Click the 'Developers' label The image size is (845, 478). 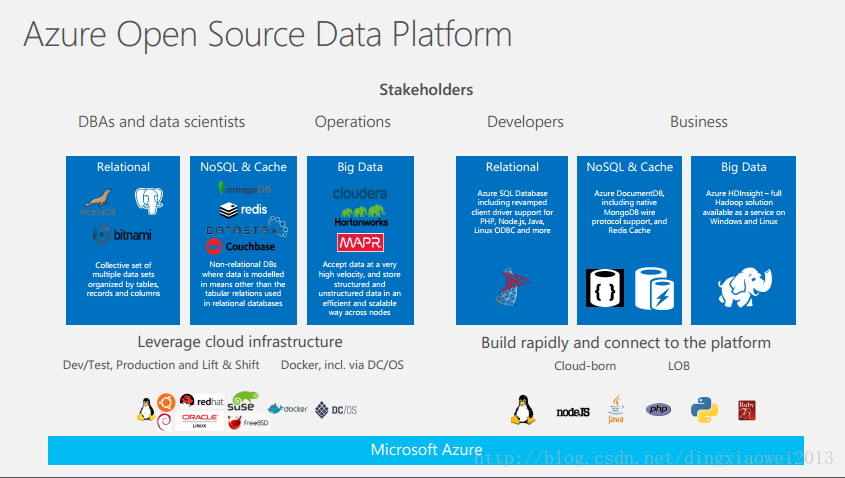pos(525,122)
